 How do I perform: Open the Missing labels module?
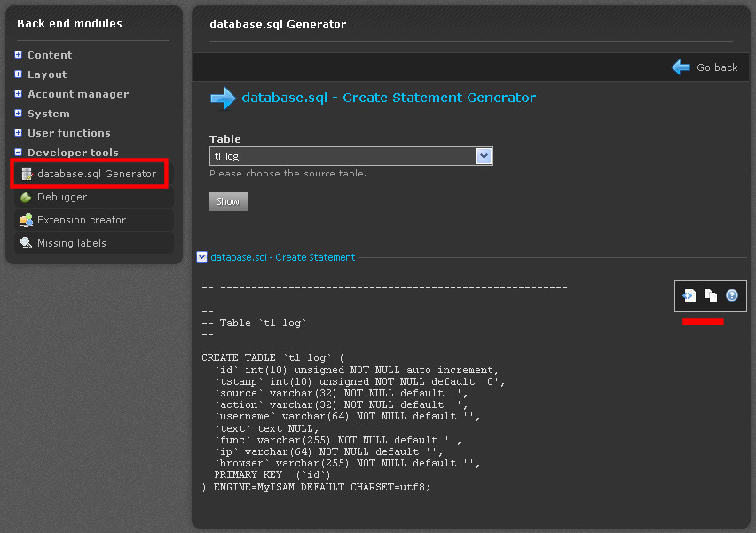[x=71, y=243]
